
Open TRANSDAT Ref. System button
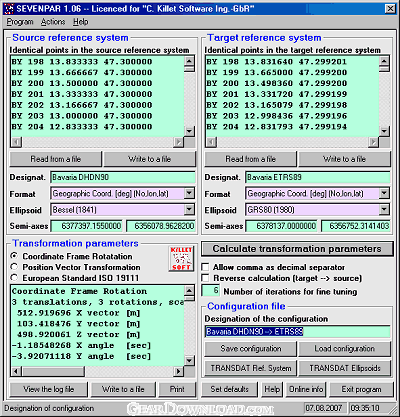tap(250, 368)
